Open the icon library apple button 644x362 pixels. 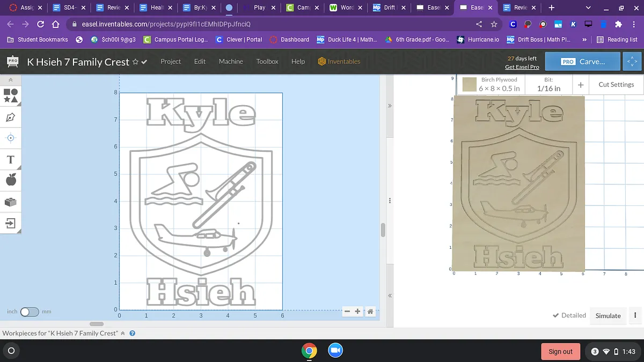(10, 180)
